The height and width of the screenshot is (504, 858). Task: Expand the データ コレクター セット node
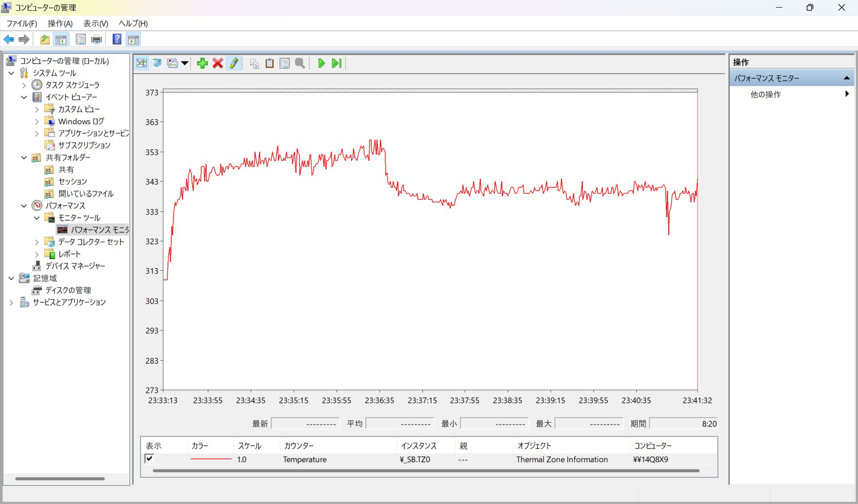pos(37,242)
